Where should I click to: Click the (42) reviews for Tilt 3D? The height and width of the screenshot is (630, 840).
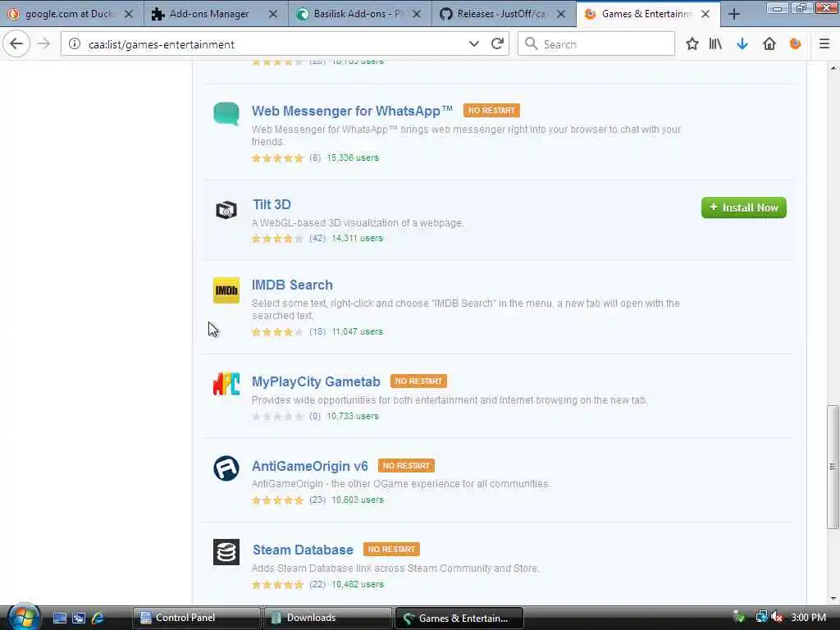click(x=317, y=239)
